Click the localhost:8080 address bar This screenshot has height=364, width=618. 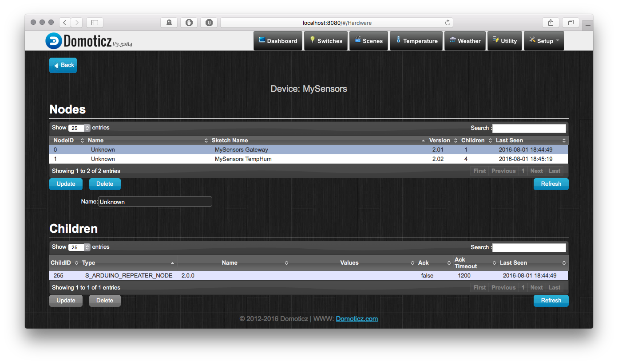[x=337, y=23]
